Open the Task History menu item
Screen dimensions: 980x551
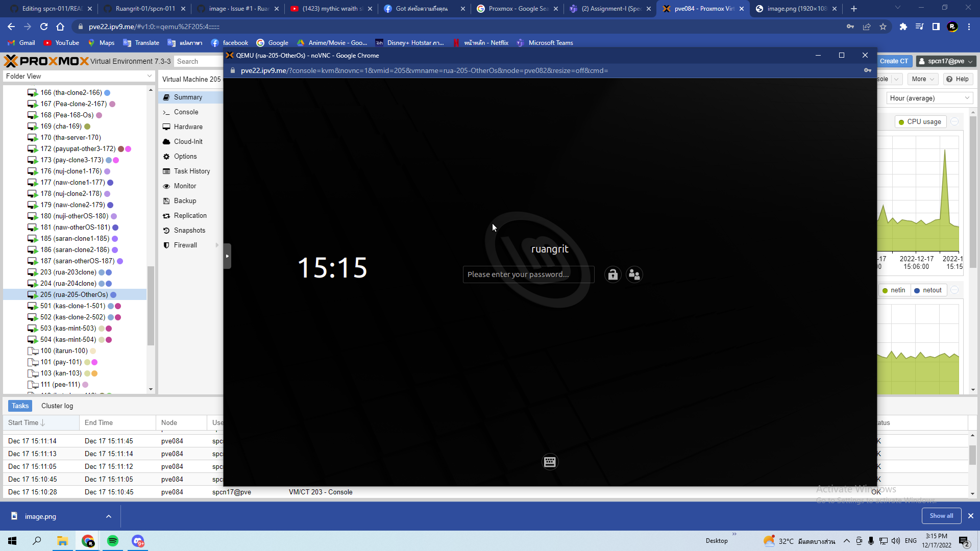pos(190,171)
